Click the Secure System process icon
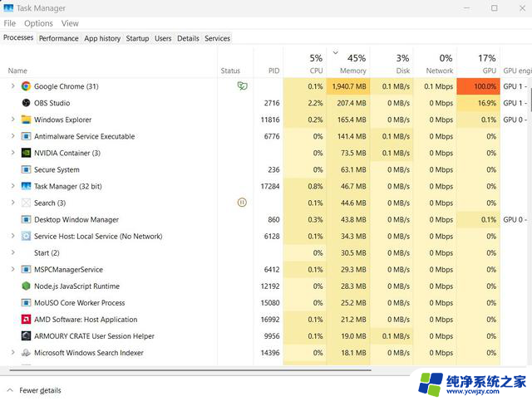This screenshot has width=532, height=401. 26,169
